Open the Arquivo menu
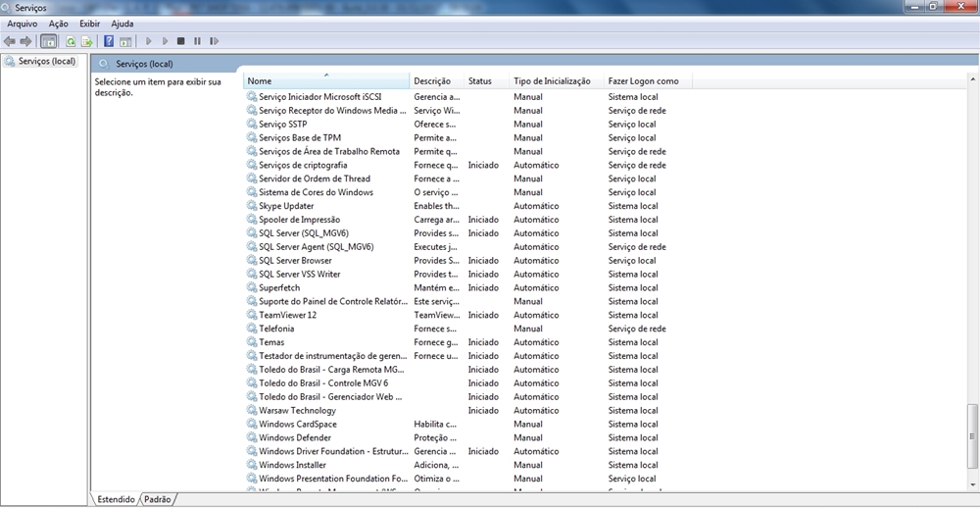The width and height of the screenshot is (980, 508). 23,23
